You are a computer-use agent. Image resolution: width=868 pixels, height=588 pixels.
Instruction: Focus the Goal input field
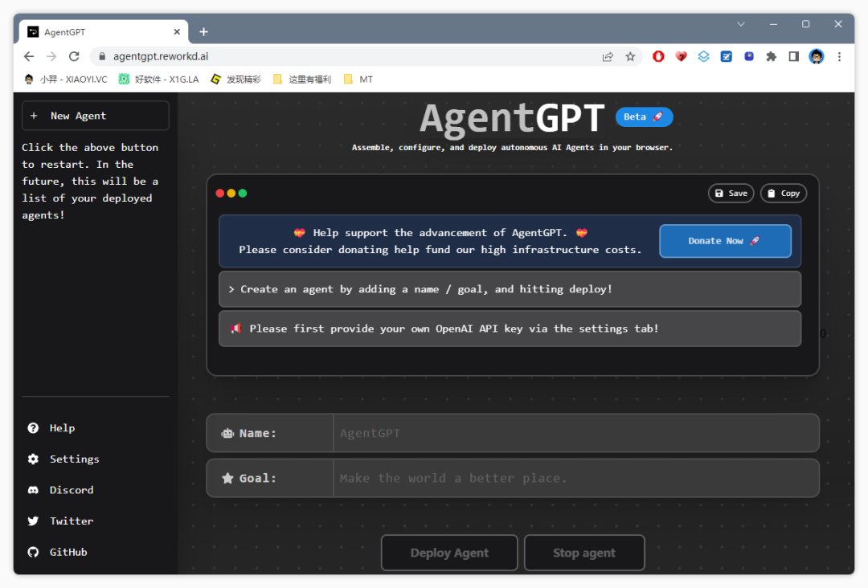click(575, 478)
